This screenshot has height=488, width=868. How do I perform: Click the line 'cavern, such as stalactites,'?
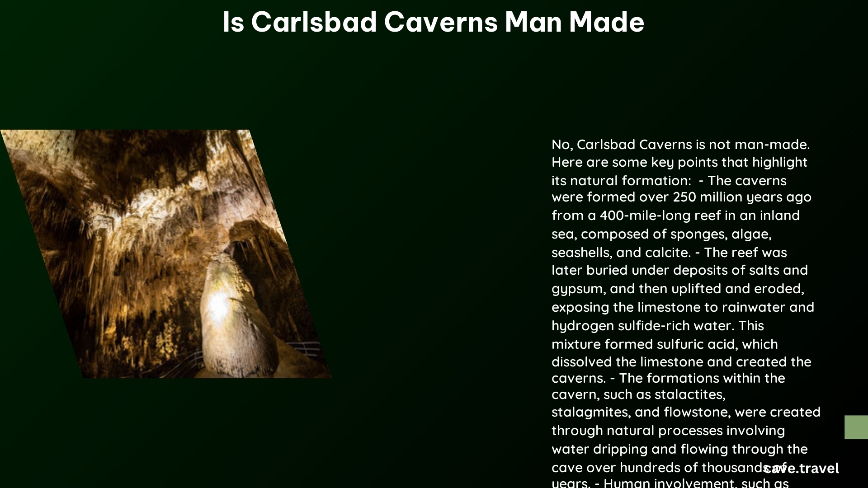coord(638,395)
